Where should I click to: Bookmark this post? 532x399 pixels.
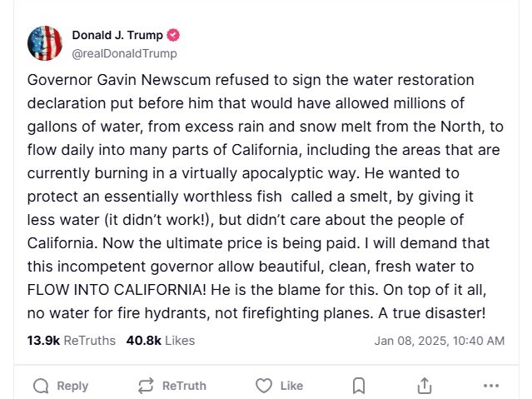359,386
